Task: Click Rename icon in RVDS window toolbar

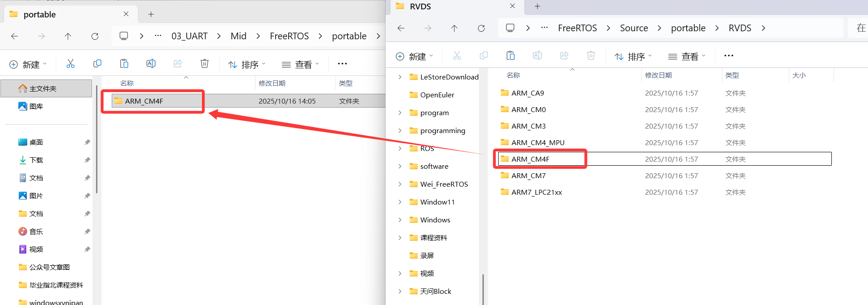Action: (x=537, y=56)
